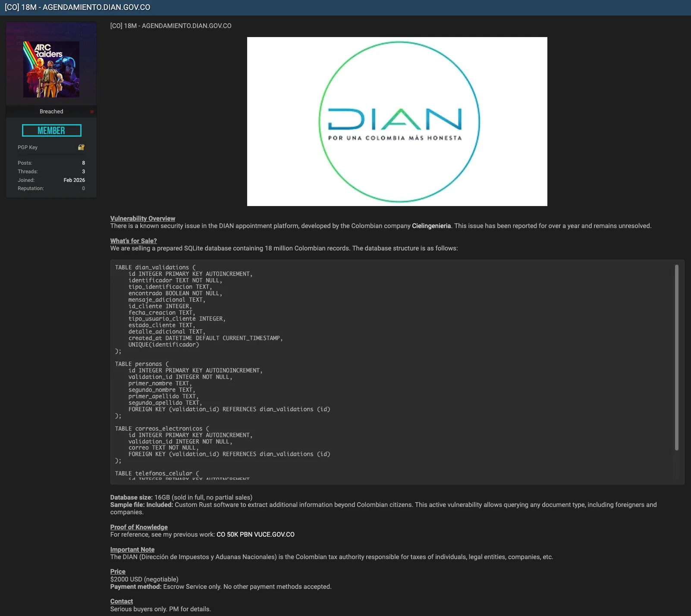Click the PGP Key label

pos(28,147)
